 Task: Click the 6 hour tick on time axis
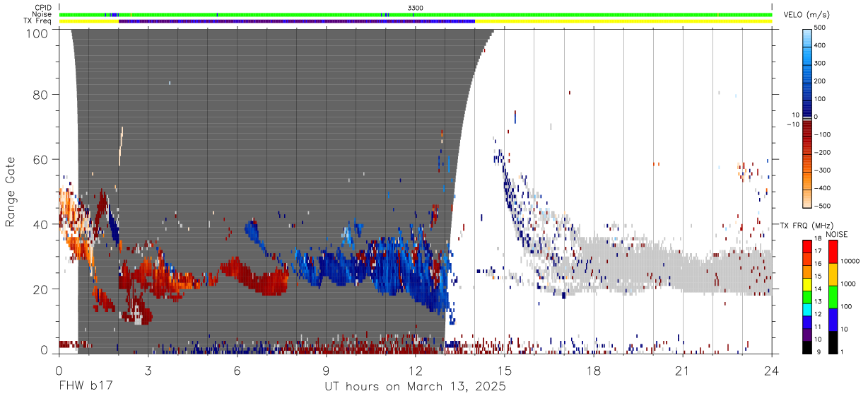(237, 370)
